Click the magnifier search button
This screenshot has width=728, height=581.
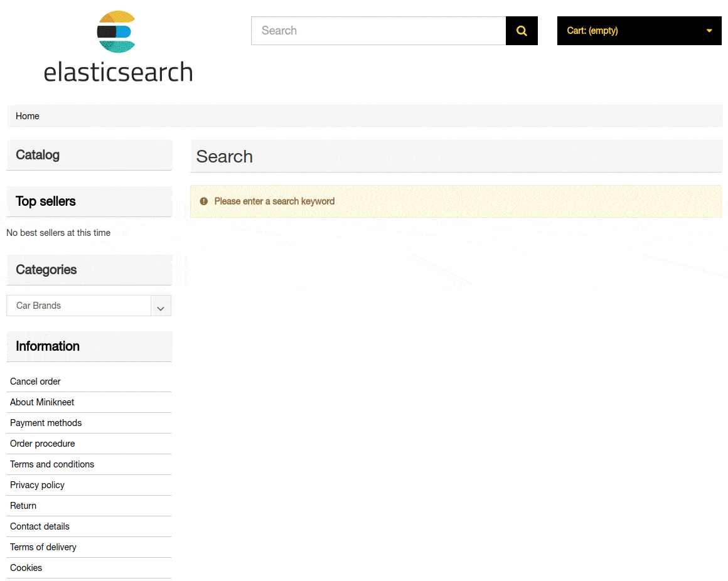tap(522, 31)
